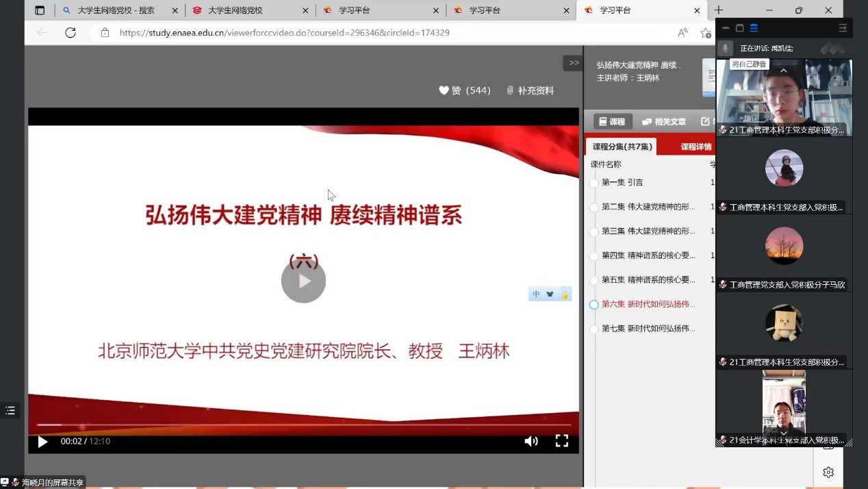This screenshot has height=489, width=868.
Task: Toggle video volume speaker icon
Action: point(531,441)
